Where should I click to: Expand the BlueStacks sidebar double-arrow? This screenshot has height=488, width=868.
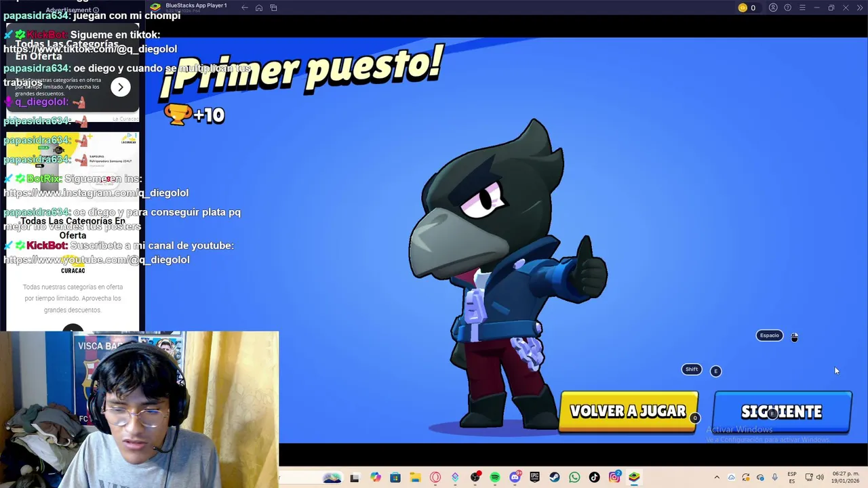pos(859,7)
